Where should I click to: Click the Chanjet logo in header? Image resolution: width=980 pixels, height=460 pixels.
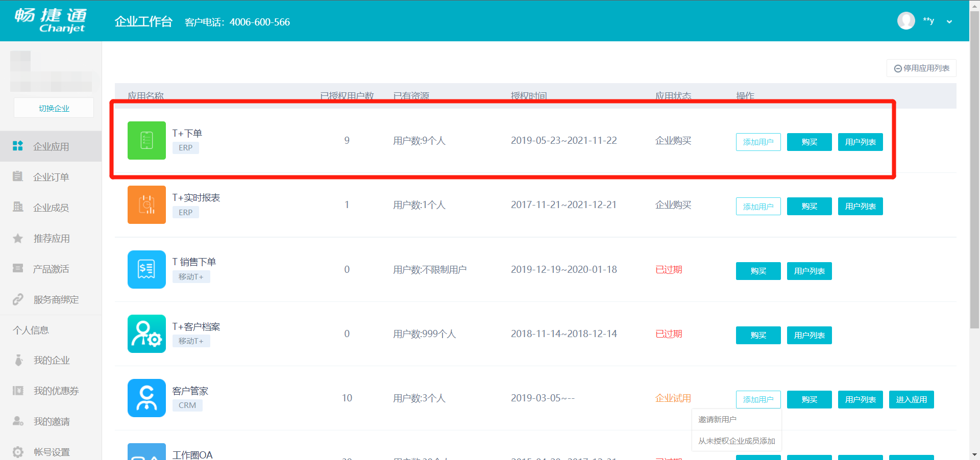50,20
